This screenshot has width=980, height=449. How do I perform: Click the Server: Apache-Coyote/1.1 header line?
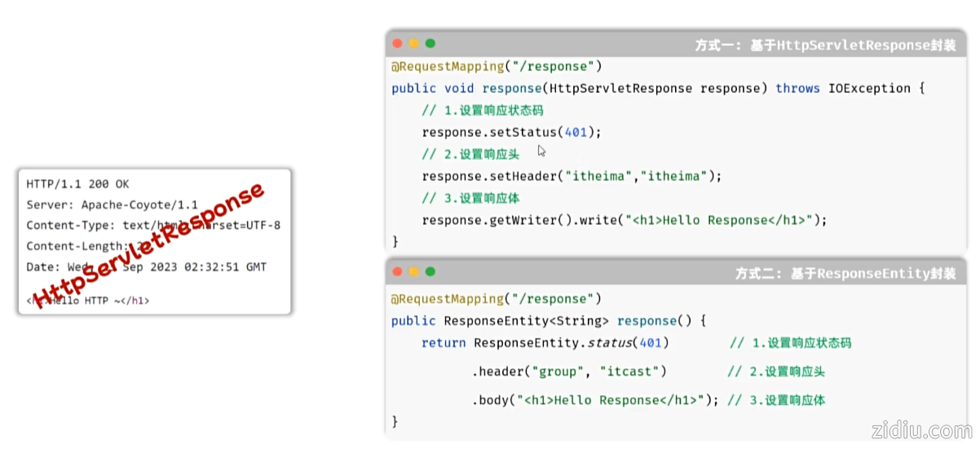[112, 205]
